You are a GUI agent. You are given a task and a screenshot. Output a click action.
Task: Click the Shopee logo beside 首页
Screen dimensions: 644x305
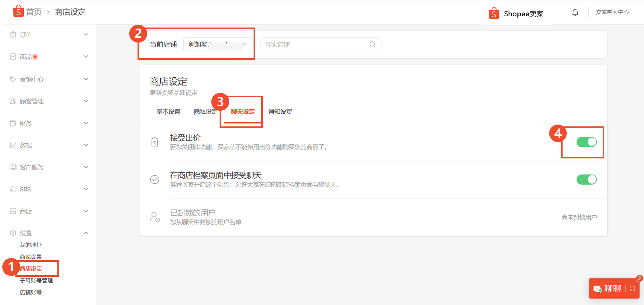pyautogui.click(x=18, y=11)
